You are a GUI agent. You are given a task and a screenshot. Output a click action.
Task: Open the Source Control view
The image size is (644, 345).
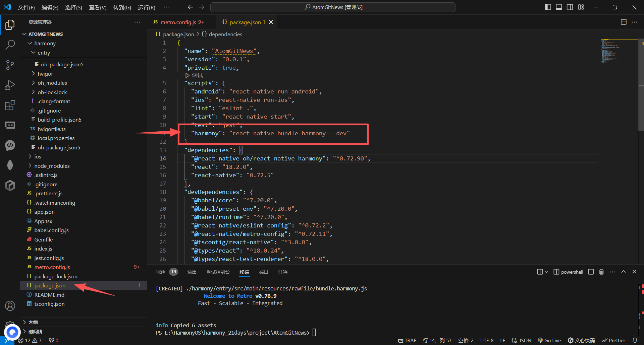(x=10, y=65)
